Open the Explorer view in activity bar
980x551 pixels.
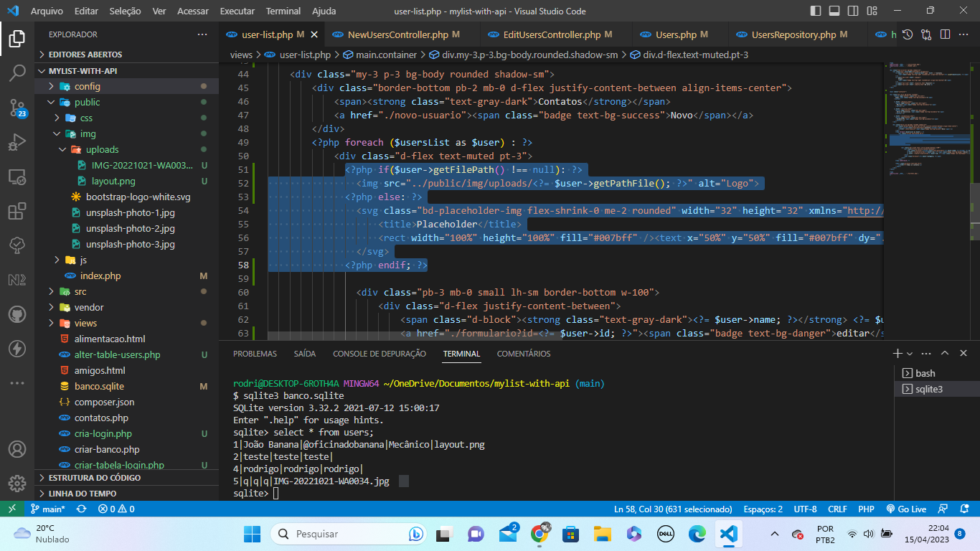pyautogui.click(x=17, y=39)
